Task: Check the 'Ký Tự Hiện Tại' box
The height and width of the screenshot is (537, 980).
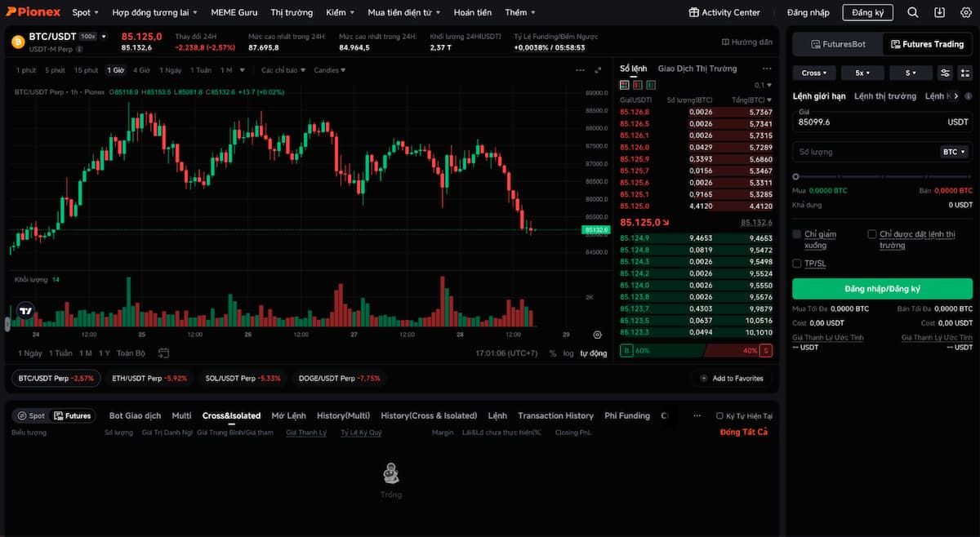Action: [719, 416]
